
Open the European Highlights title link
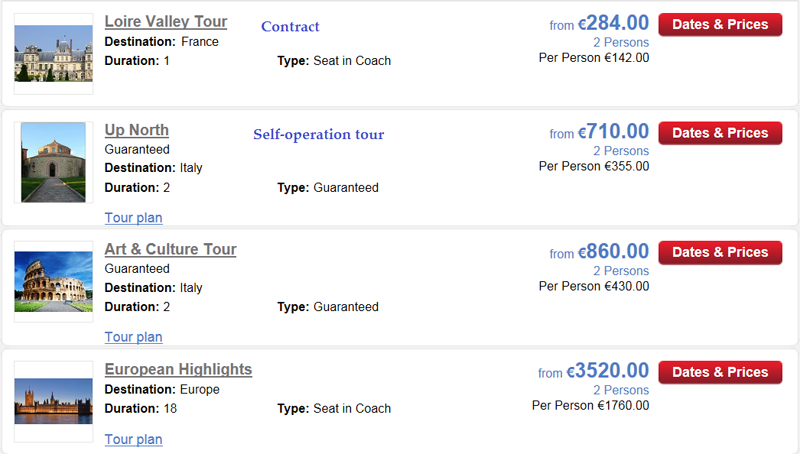point(178,369)
